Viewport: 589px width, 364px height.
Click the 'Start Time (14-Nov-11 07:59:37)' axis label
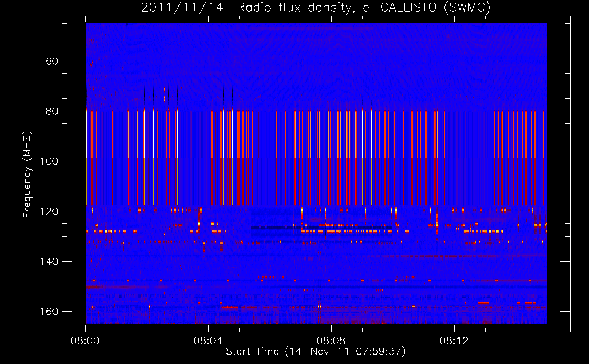pyautogui.click(x=316, y=352)
